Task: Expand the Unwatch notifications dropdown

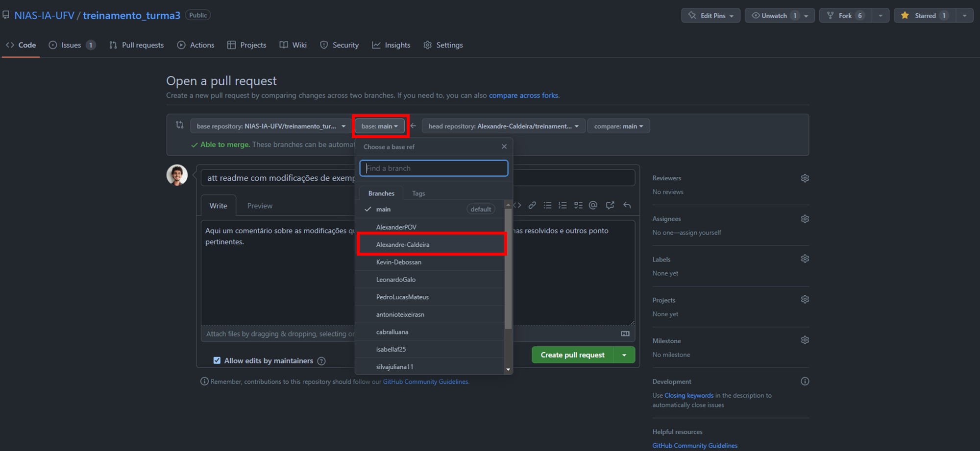Action: [x=806, y=16]
